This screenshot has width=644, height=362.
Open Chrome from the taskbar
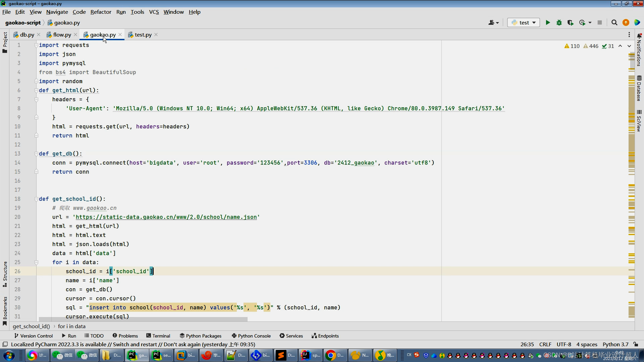pos(335,355)
